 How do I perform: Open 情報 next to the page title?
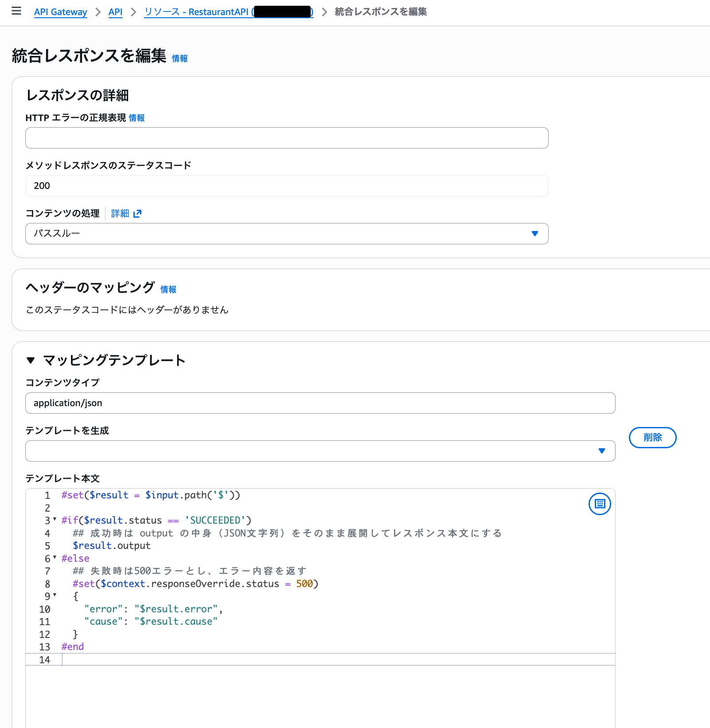[179, 58]
